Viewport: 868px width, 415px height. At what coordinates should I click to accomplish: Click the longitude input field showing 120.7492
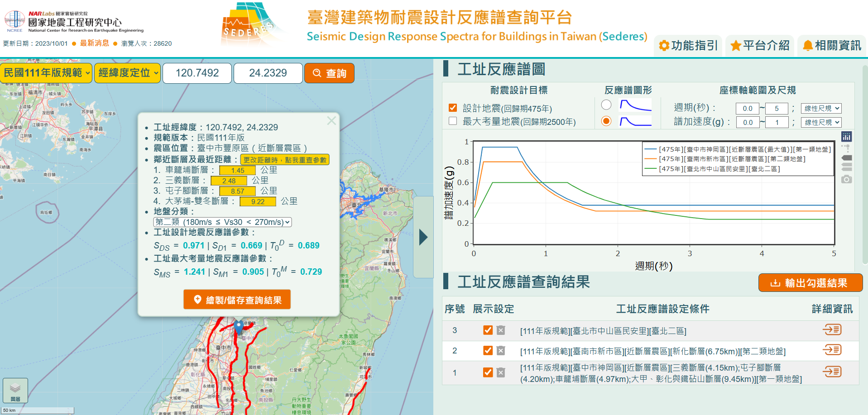[197, 73]
